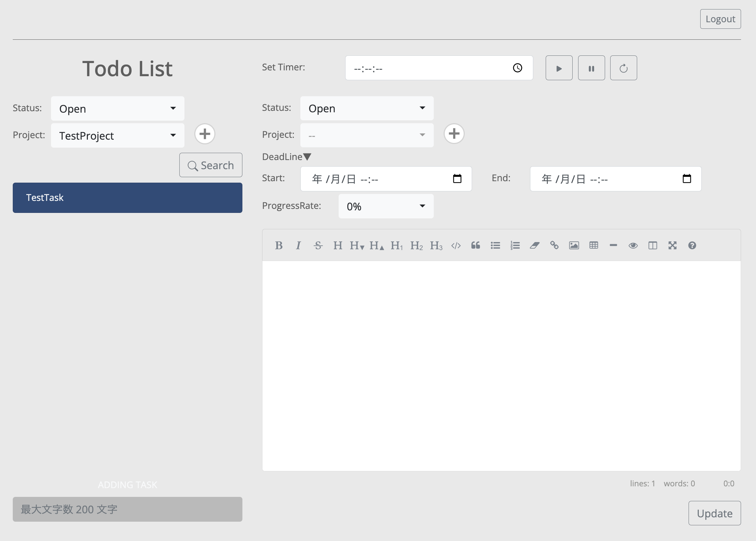This screenshot has width=756, height=541.
Task: Toggle fullscreen editing mode
Action: pyautogui.click(x=673, y=245)
